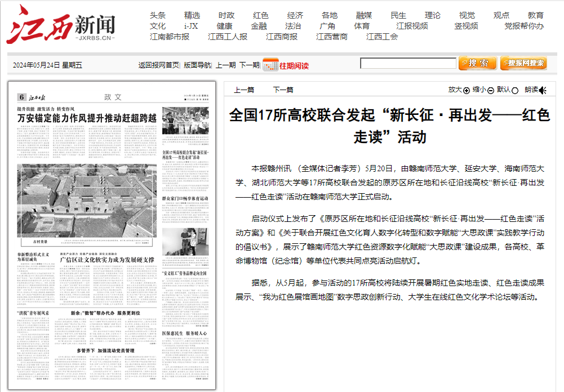Open the 经济 section
Screen dimensions: 564x392
[x=295, y=15]
